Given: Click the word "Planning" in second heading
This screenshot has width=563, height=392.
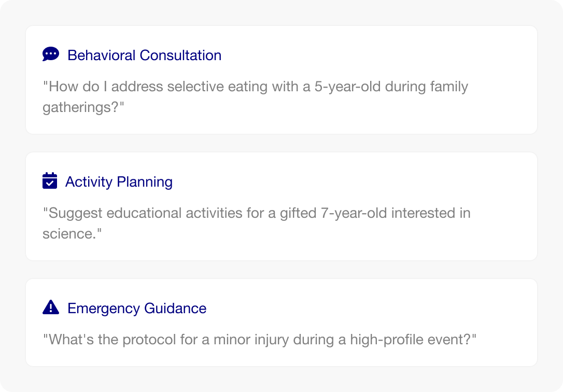Looking at the screenshot, I should 145,182.
